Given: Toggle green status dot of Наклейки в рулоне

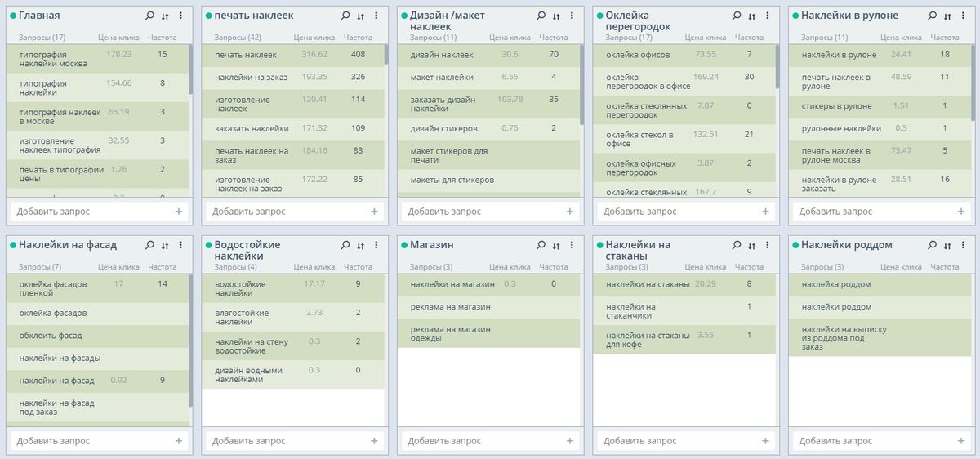Looking at the screenshot, I should click(x=795, y=16).
